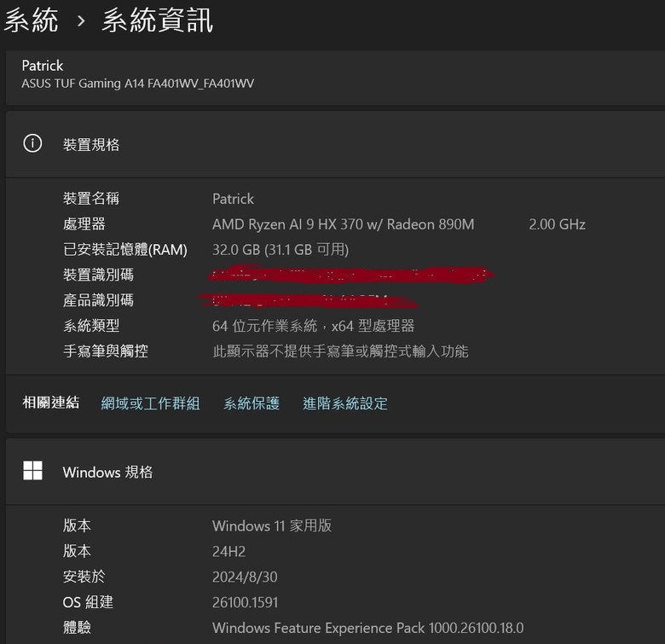Click the 體驗 label
The height and width of the screenshot is (644, 665).
pos(77,628)
